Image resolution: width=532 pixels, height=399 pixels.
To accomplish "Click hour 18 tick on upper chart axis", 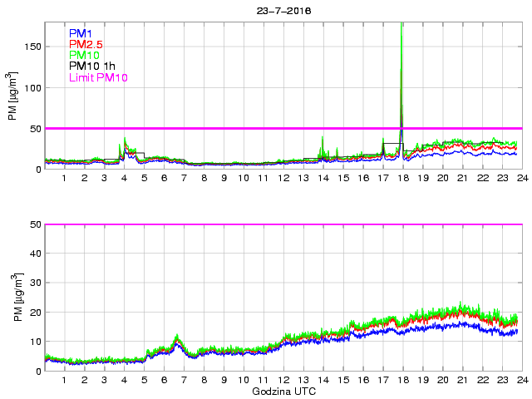I will pyautogui.click(x=403, y=178).
